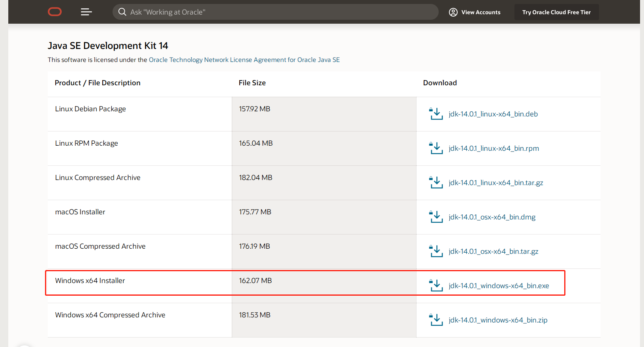Download jdk-14.0.1_linux-x64_bin.deb file link
644x347 pixels.
click(x=493, y=114)
